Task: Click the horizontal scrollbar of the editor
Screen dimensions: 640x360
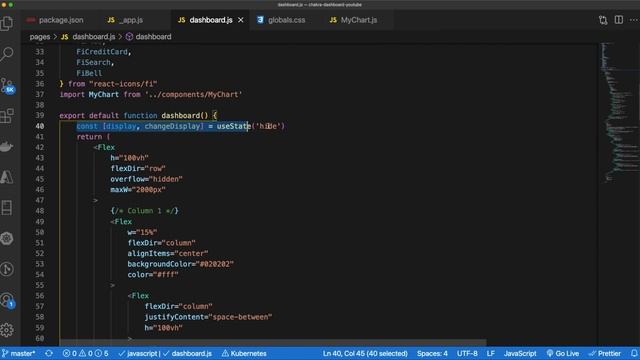Action: coord(273,342)
